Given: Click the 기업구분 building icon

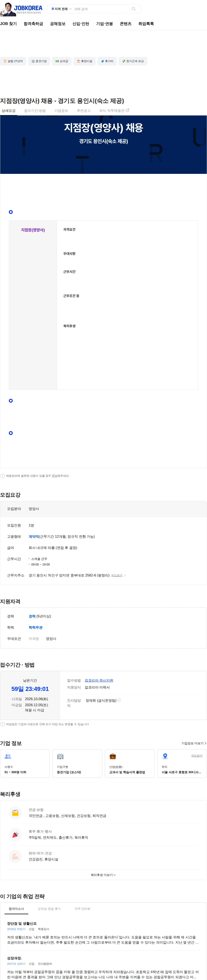Looking at the screenshot, I should coord(60,757).
